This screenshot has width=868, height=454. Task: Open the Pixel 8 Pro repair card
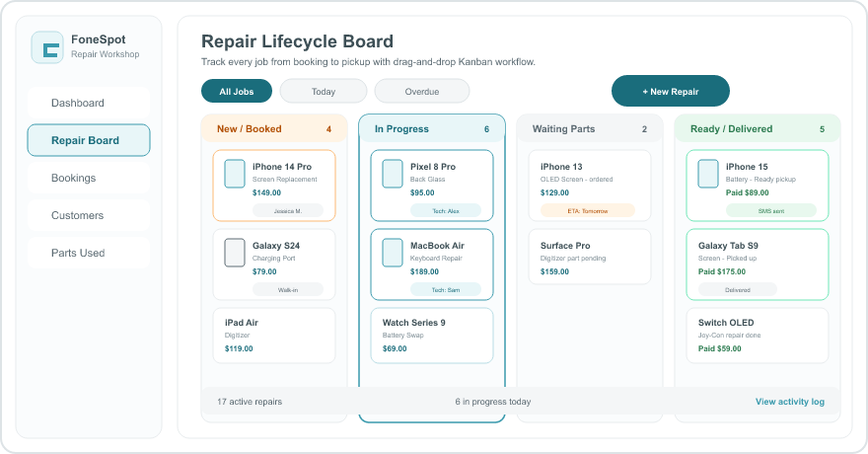pyautogui.click(x=432, y=186)
